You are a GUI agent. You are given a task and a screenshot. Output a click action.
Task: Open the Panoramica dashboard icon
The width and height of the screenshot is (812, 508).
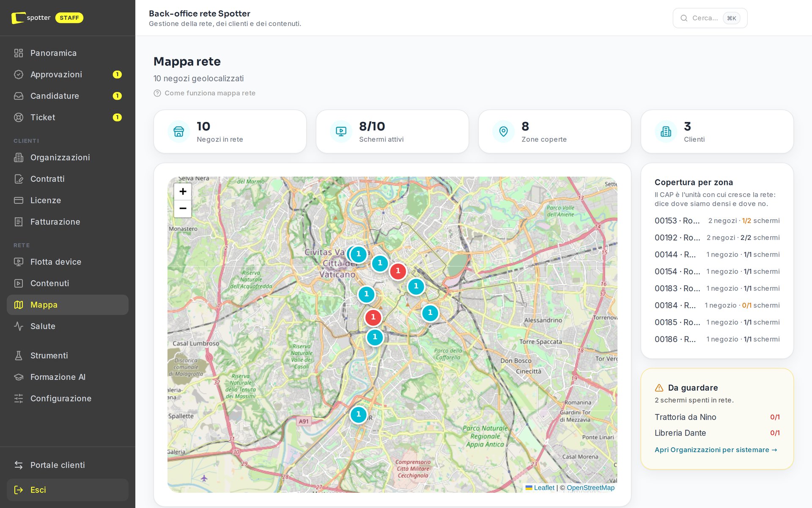pos(19,53)
